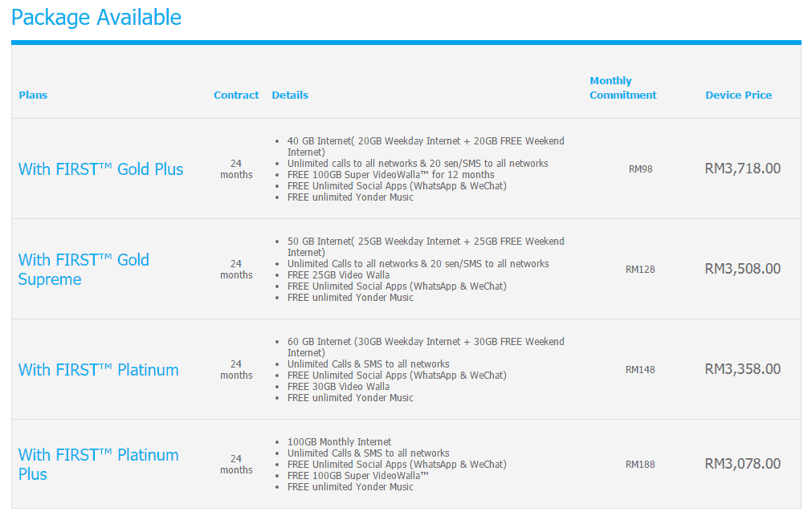Click the Plans column header
Image resolution: width=812 pixels, height=520 pixels.
33,95
